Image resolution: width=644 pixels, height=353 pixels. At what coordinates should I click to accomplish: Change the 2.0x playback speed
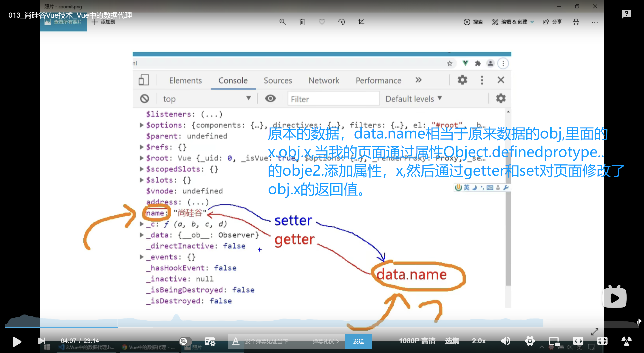coord(479,341)
